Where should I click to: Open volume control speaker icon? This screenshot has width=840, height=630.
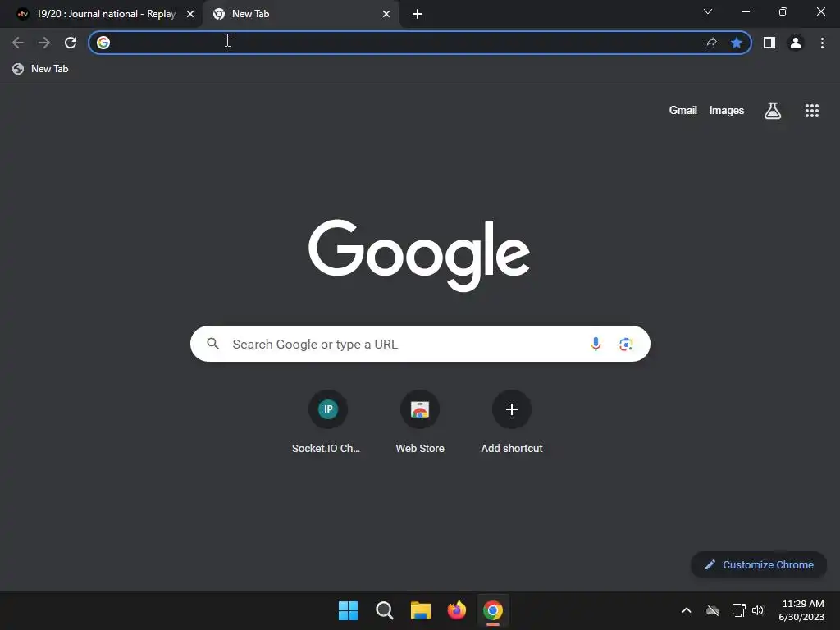coord(758,610)
